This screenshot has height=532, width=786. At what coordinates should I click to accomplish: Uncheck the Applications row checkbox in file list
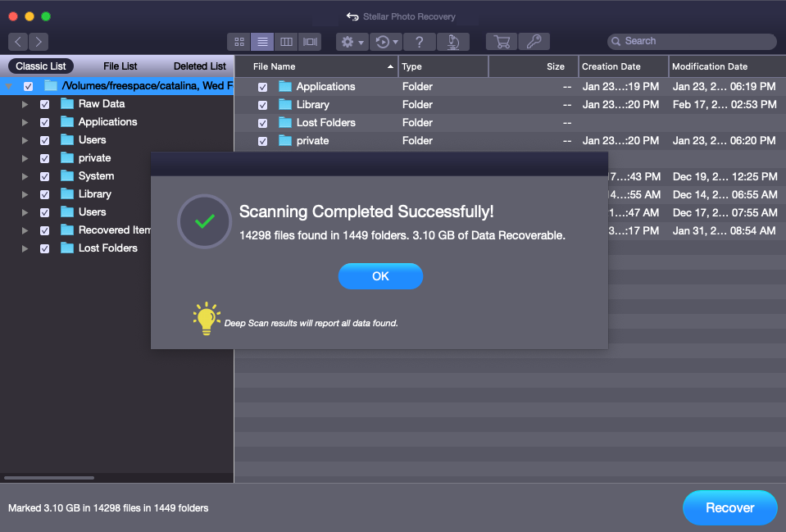[262, 87]
